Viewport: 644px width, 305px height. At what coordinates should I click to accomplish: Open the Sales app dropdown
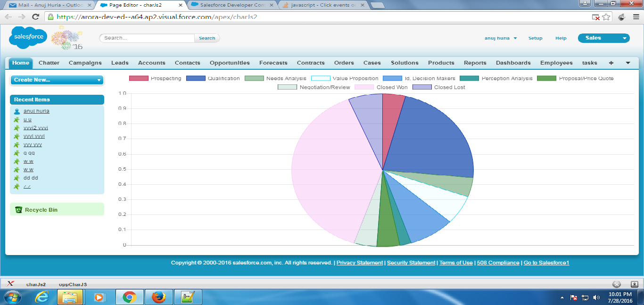pyautogui.click(x=604, y=38)
